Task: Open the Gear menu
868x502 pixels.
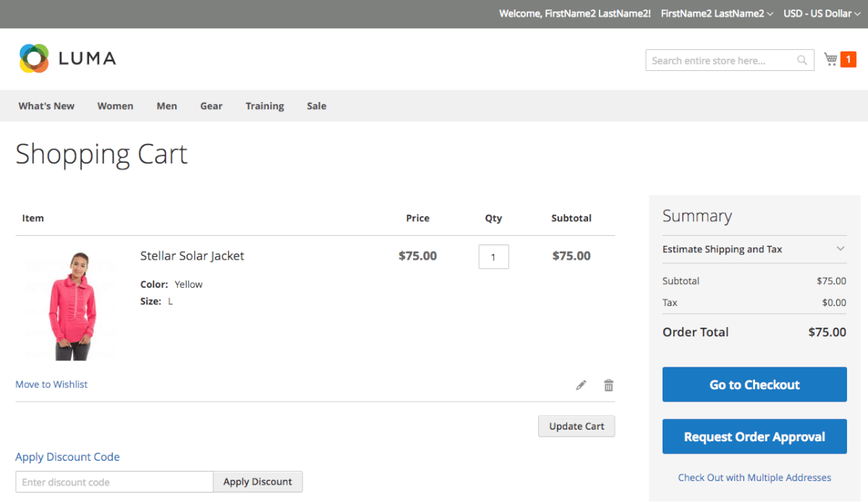Action: coord(211,106)
